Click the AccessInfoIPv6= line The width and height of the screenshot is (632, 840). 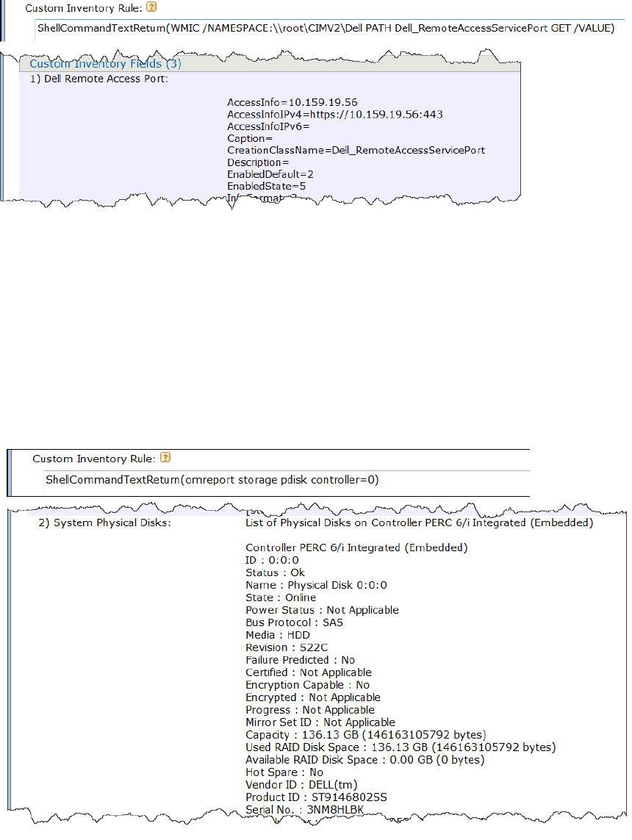268,127
